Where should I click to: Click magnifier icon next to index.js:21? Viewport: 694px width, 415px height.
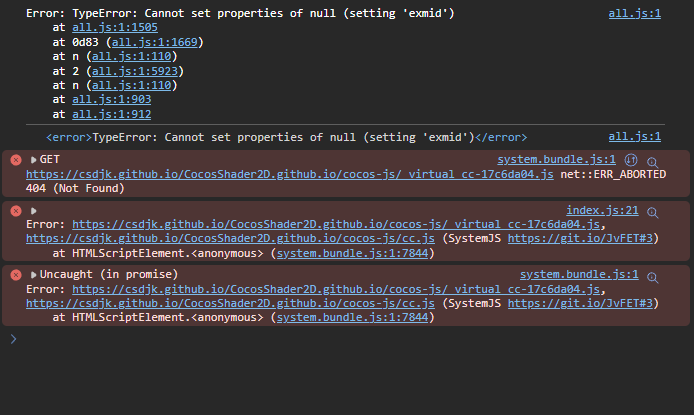(x=652, y=212)
